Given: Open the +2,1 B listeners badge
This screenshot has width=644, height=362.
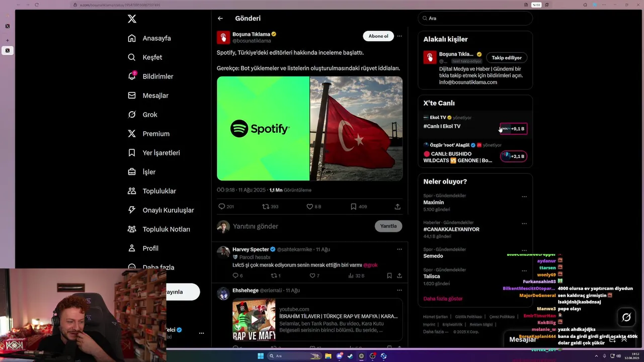Looking at the screenshot, I should [x=514, y=156].
